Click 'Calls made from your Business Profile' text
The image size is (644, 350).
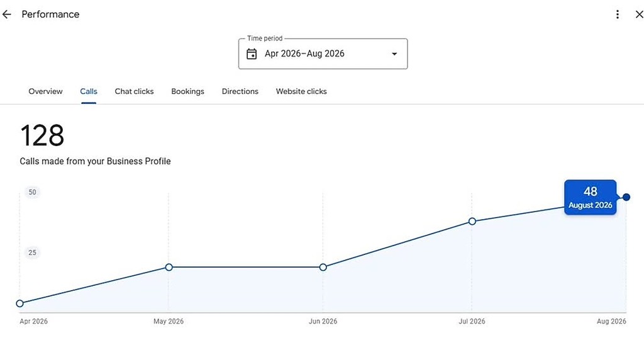click(x=96, y=161)
